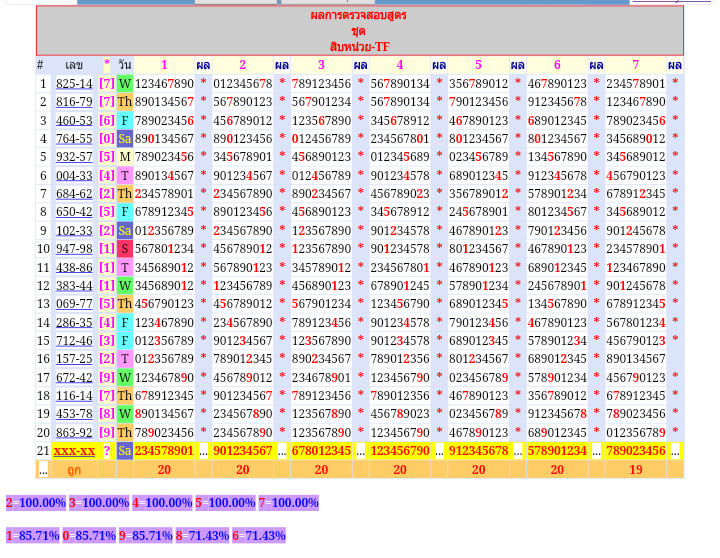Screen dimensions: 720x558
Task: Open the 863-92 number link
Action: tap(74, 433)
